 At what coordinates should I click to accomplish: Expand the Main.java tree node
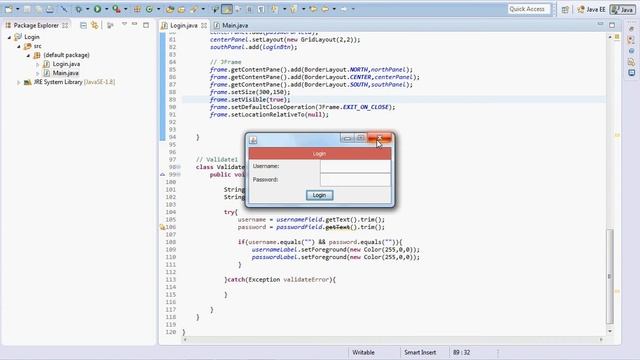pos(38,73)
